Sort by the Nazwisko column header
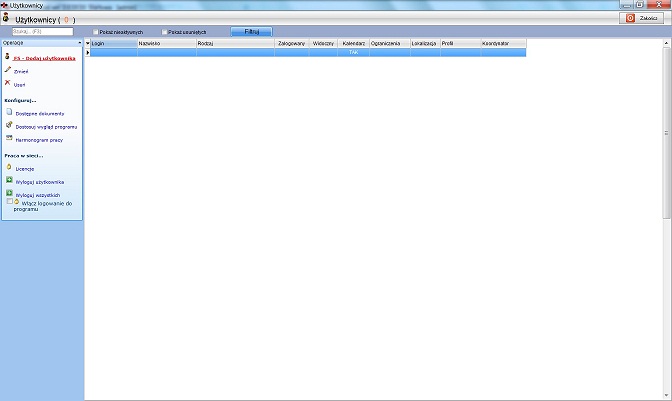This screenshot has width=672, height=401. 167,43
